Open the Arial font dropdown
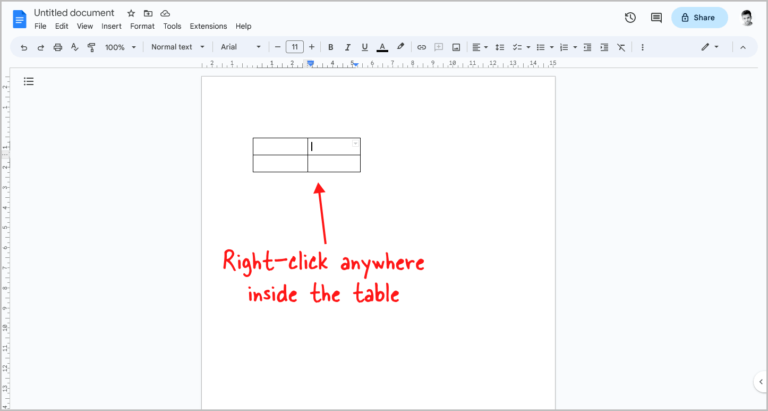The image size is (768, 411). [240, 47]
